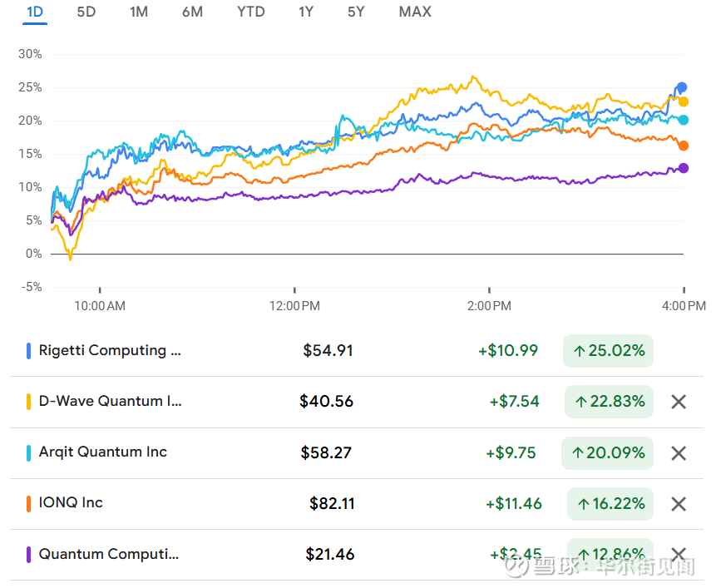Switch to the 5D chart range
Viewport: 716px width, 588px height.
point(86,12)
